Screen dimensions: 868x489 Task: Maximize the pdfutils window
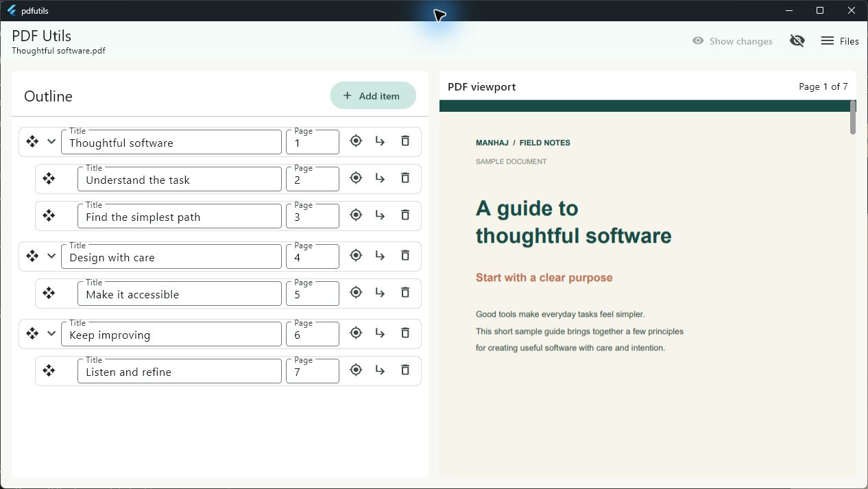pyautogui.click(x=819, y=10)
